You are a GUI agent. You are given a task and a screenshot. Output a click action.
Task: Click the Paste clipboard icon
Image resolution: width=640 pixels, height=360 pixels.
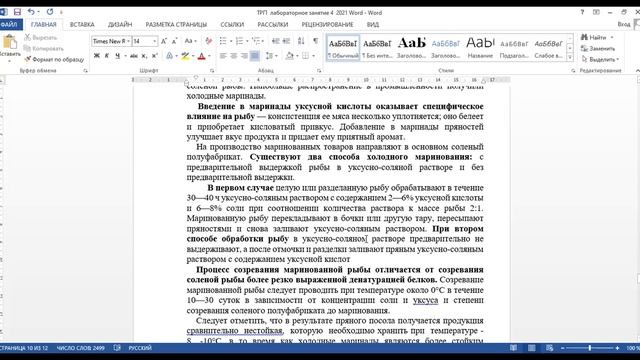[x=9, y=42]
